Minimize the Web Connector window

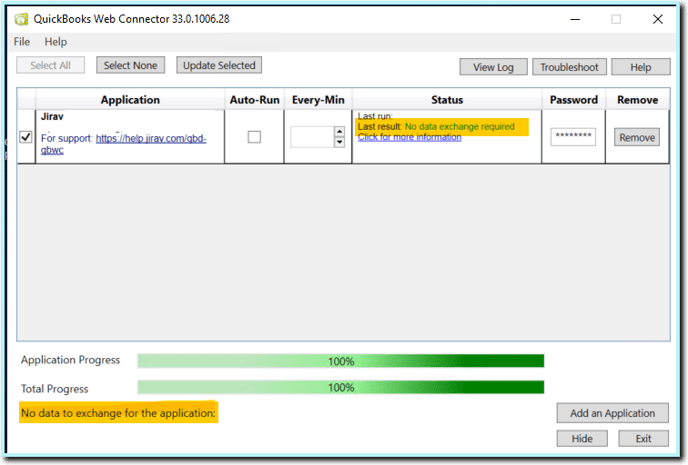[x=575, y=19]
